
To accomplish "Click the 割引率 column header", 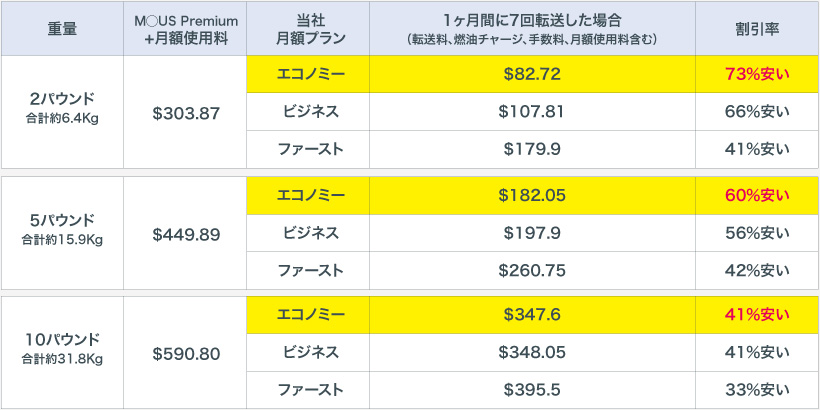I will click(757, 29).
